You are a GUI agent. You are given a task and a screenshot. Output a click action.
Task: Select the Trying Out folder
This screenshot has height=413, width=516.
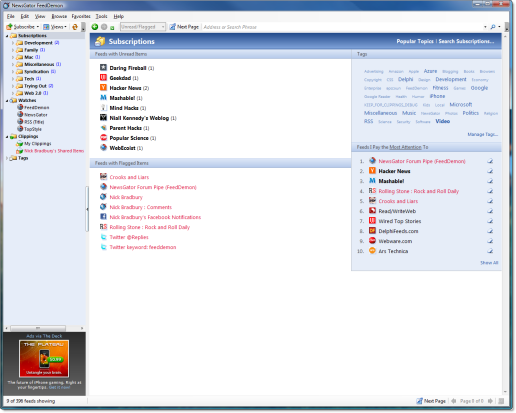tap(35, 86)
